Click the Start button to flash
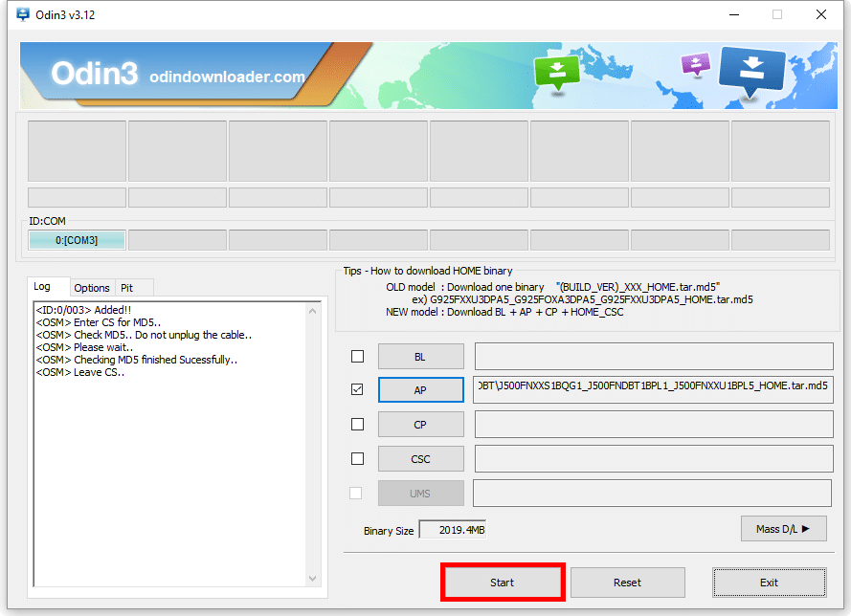Viewport: 851px width, 616px height. click(503, 583)
